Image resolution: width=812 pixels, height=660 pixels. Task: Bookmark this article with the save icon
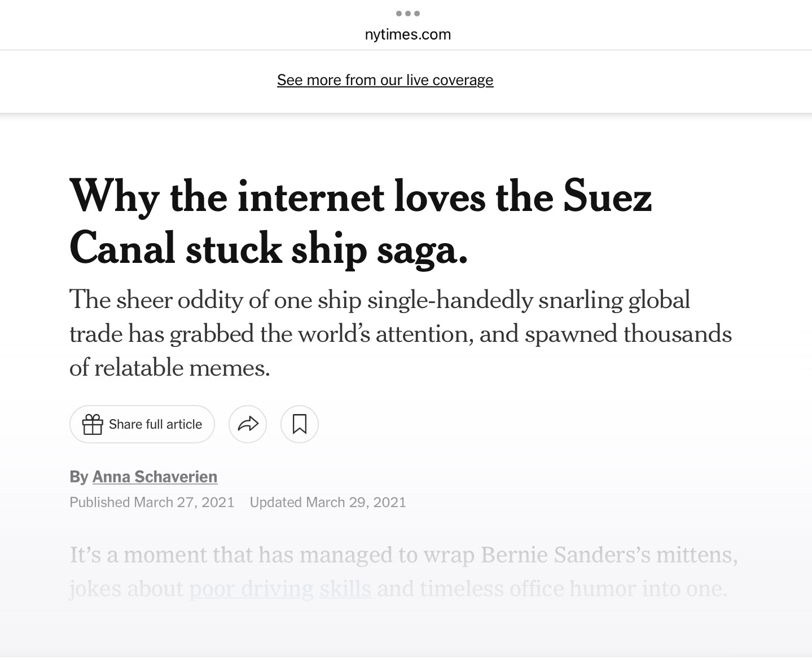tap(300, 424)
